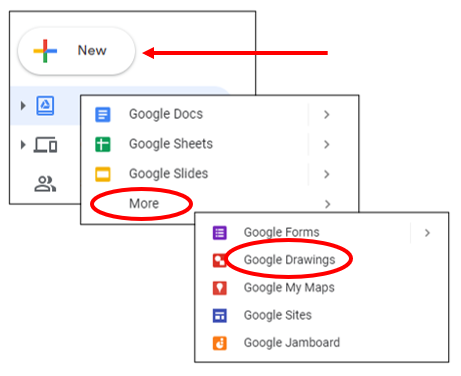Choose Google Forms menu entry
The height and width of the screenshot is (376, 461).
281,232
